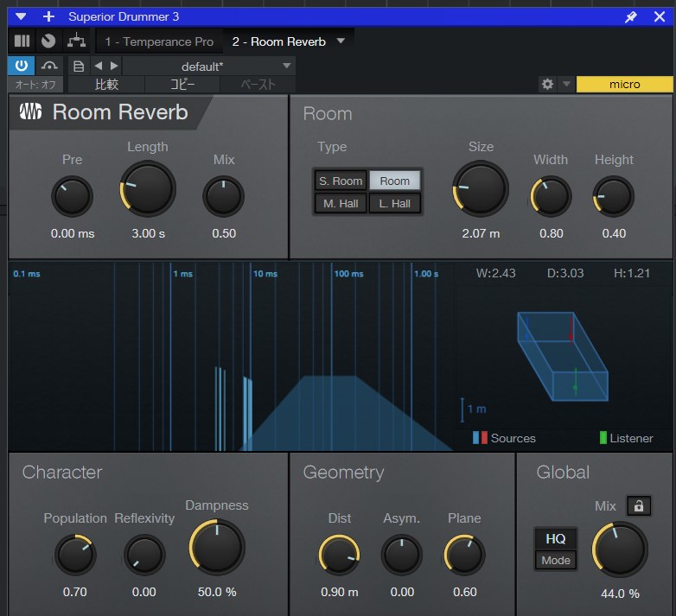Click the routing diagram icon
This screenshot has width=676, height=616.
76,41
